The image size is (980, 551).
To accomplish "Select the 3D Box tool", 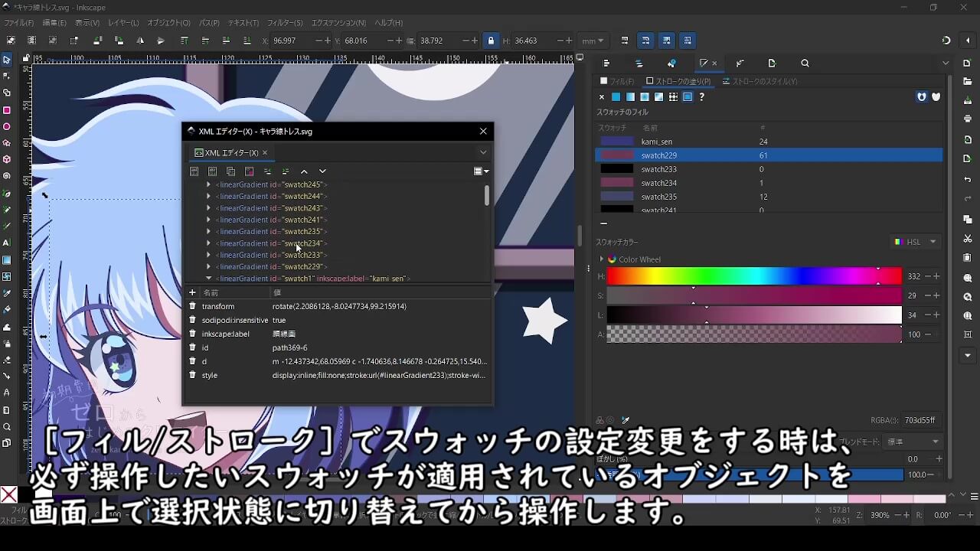I will coord(7,160).
